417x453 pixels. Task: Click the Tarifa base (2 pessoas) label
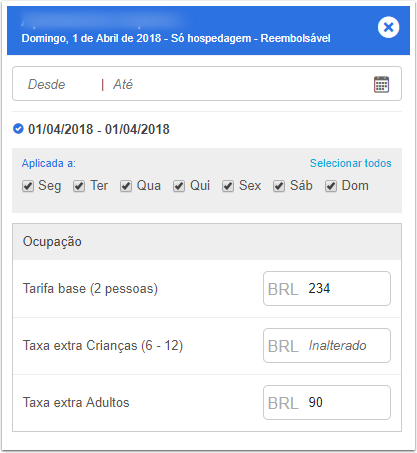coord(90,289)
